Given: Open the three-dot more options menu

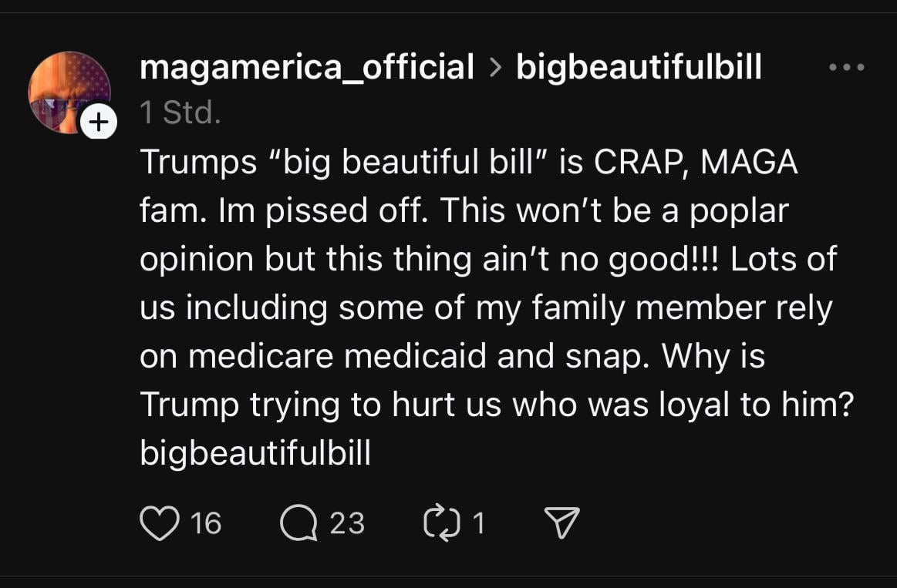Looking at the screenshot, I should pyautogui.click(x=847, y=67).
